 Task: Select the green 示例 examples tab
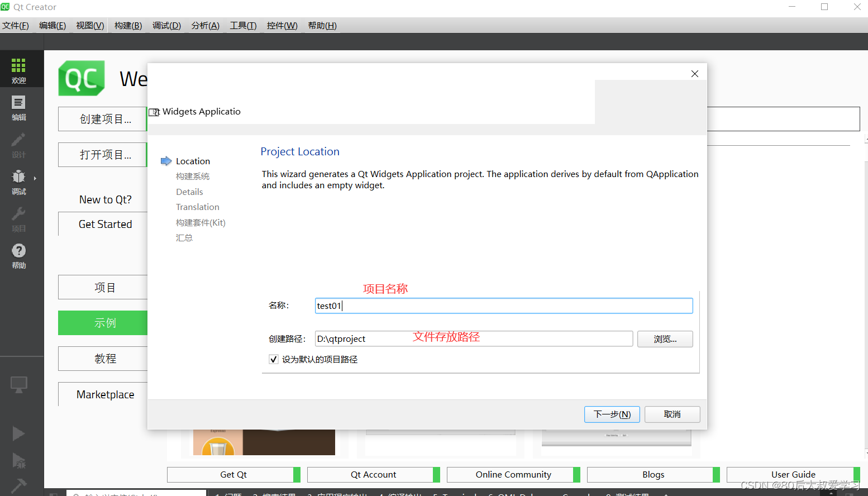(x=103, y=323)
